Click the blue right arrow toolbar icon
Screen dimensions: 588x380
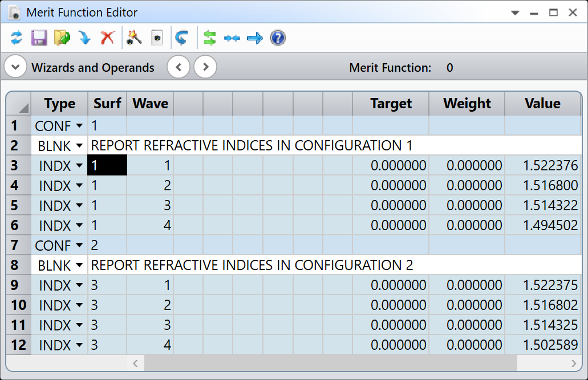[254, 38]
